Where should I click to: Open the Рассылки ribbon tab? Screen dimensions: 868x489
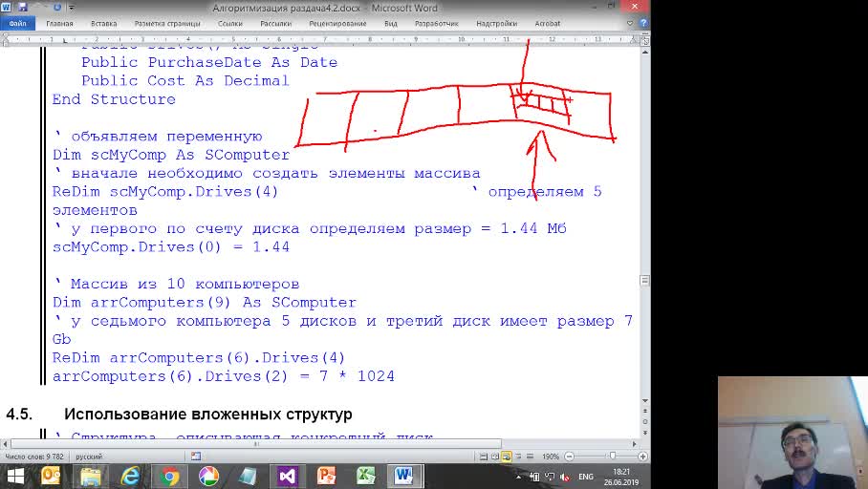coord(275,24)
